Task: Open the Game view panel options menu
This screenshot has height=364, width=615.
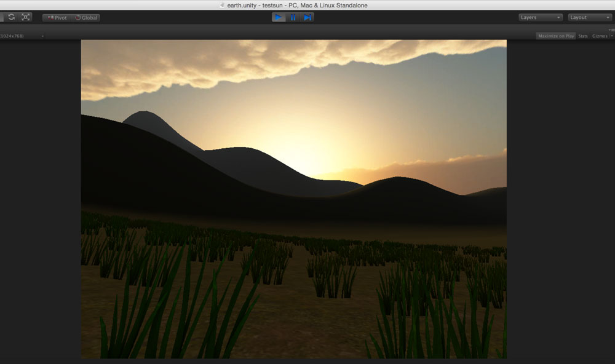Action: 611,30
